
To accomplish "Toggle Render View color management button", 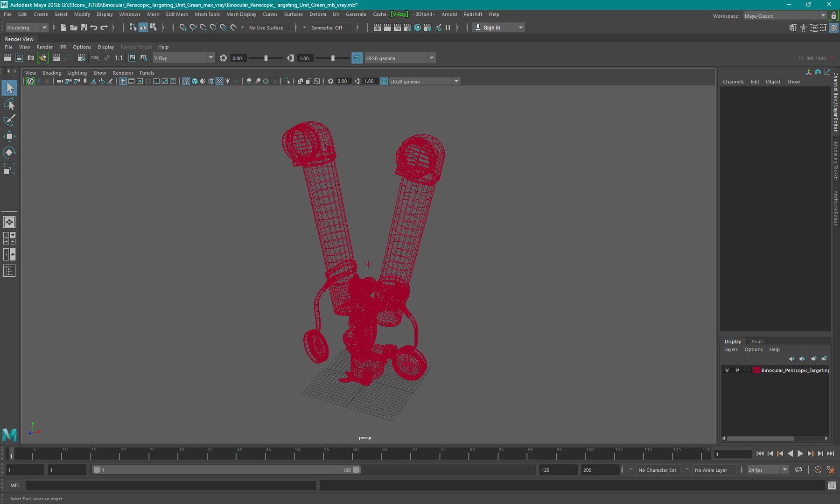I will pos(357,58).
